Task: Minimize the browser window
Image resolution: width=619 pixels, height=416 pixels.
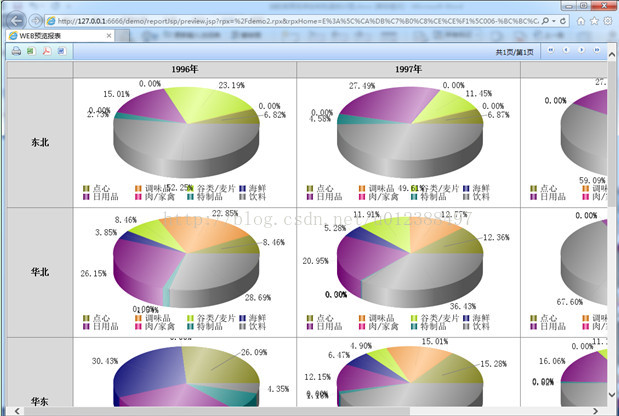Action: click(x=569, y=6)
